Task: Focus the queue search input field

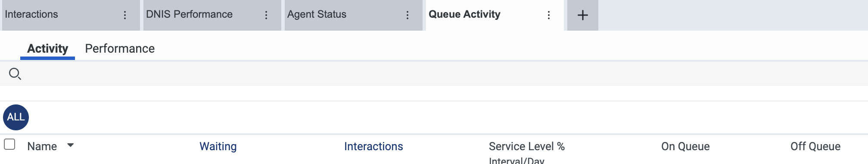Action: (444, 74)
